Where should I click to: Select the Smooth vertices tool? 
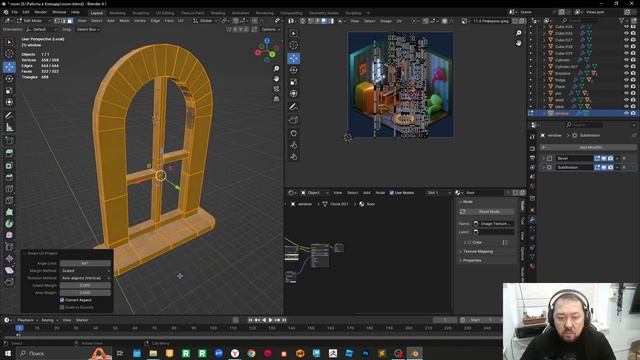(9, 235)
